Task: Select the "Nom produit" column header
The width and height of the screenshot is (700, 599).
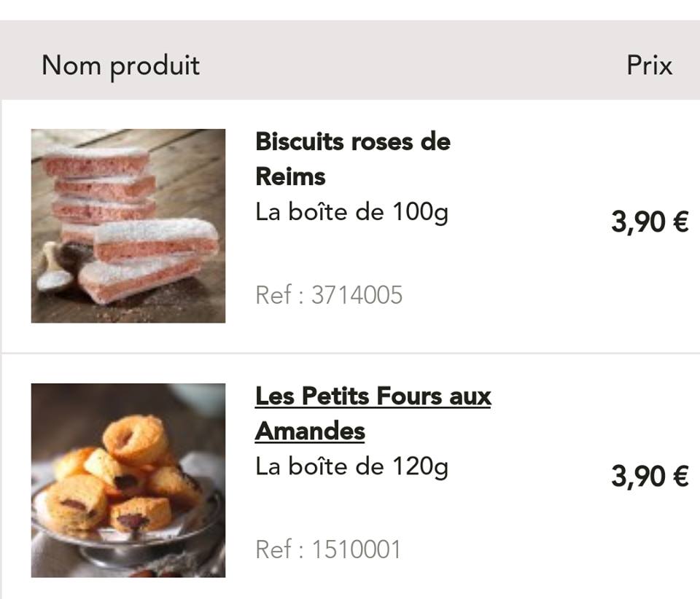Action: point(120,65)
